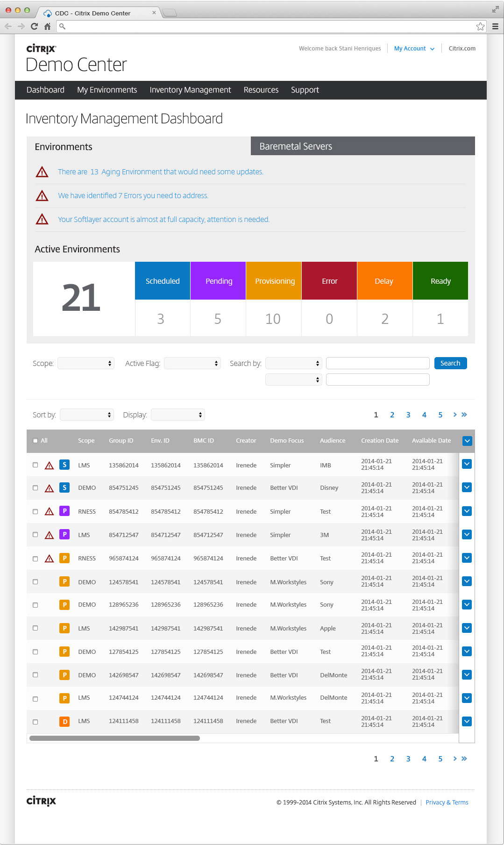Select checkbox for row 854712547
The height and width of the screenshot is (846, 504).
point(35,535)
